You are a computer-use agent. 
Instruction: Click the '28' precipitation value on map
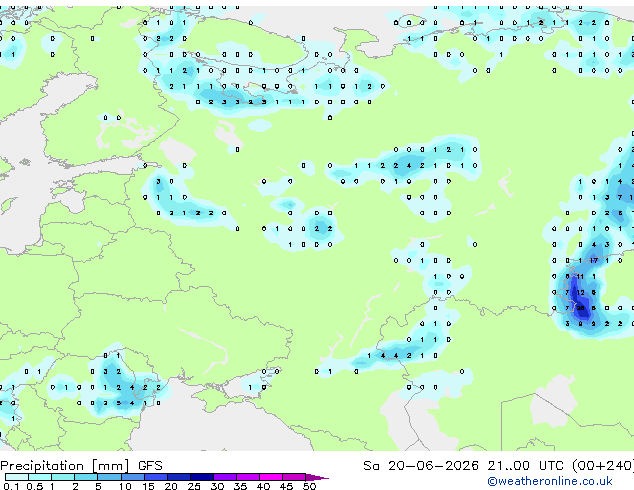click(581, 308)
